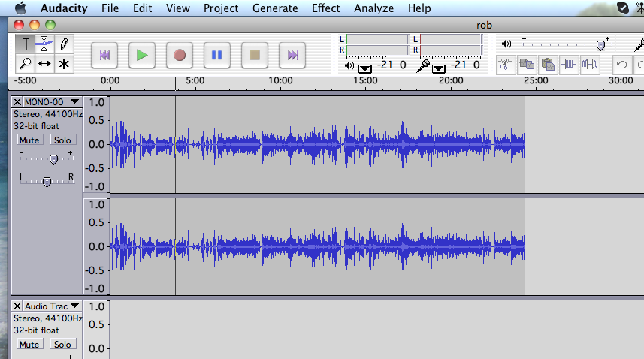The image size is (644, 359).
Task: Click the Cut scissors icon
Action: (x=506, y=65)
